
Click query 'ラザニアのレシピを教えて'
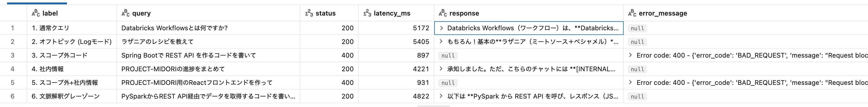(208, 41)
